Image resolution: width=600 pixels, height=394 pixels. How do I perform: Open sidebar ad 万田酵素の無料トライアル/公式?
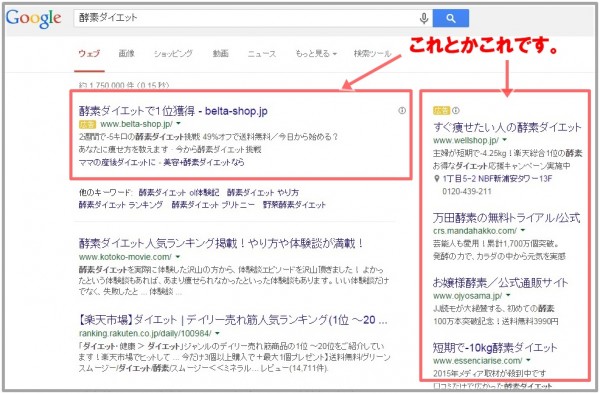point(506,218)
